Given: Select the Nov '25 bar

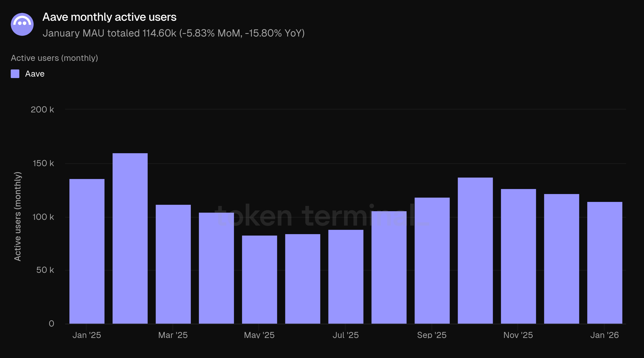Looking at the screenshot, I should [519, 256].
